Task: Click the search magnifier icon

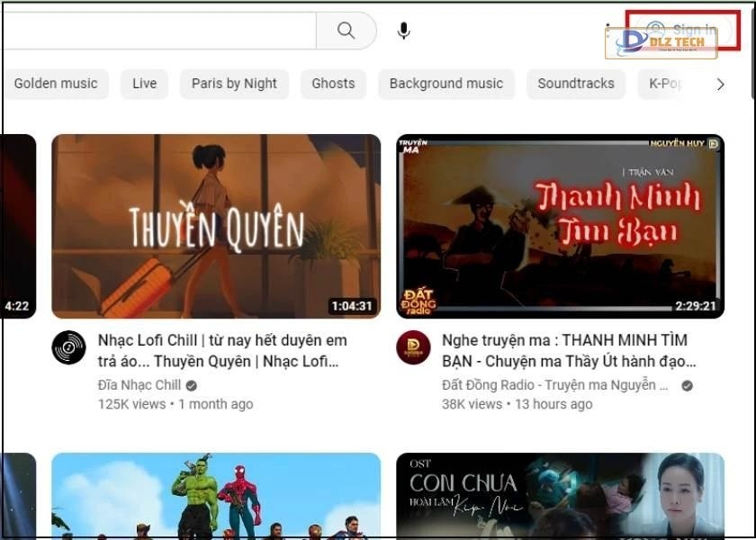Action: [x=346, y=30]
